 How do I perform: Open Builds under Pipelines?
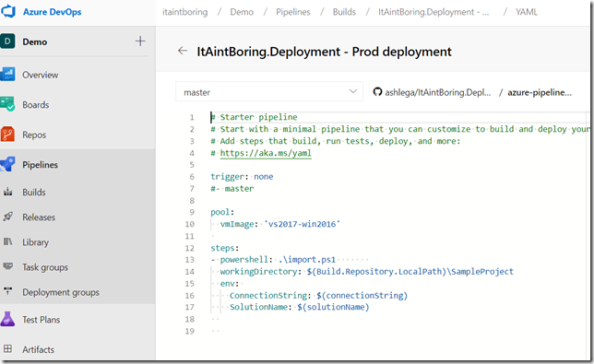pyautogui.click(x=34, y=193)
